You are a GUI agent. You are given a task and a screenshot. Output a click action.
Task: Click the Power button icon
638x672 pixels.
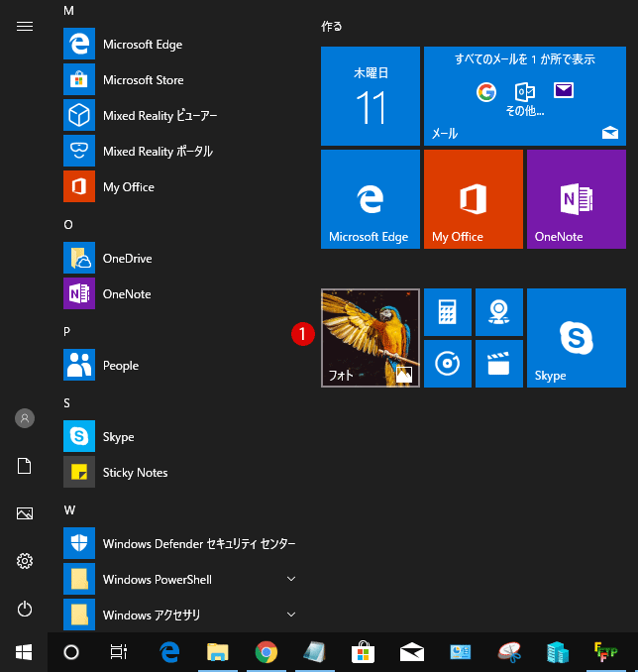pyautogui.click(x=25, y=609)
